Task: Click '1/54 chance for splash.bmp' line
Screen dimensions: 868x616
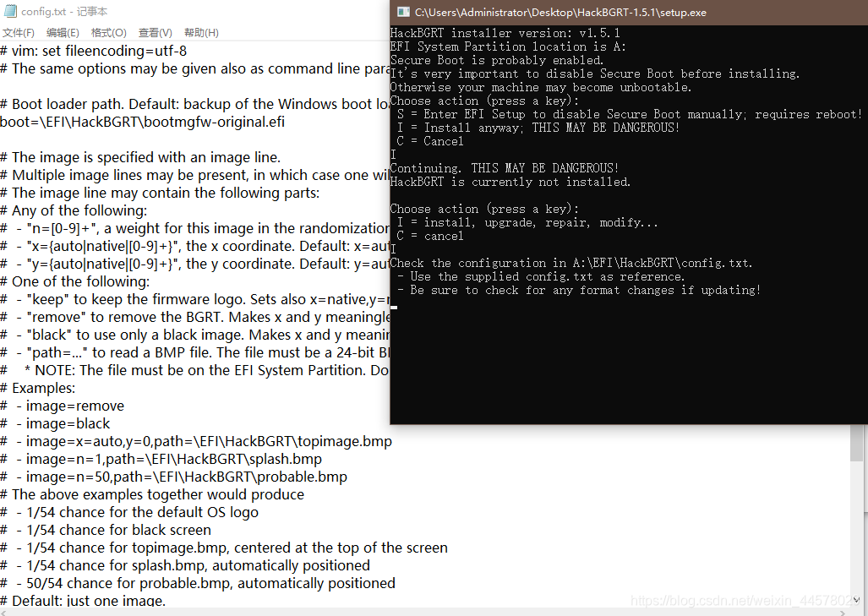Action: coord(185,565)
